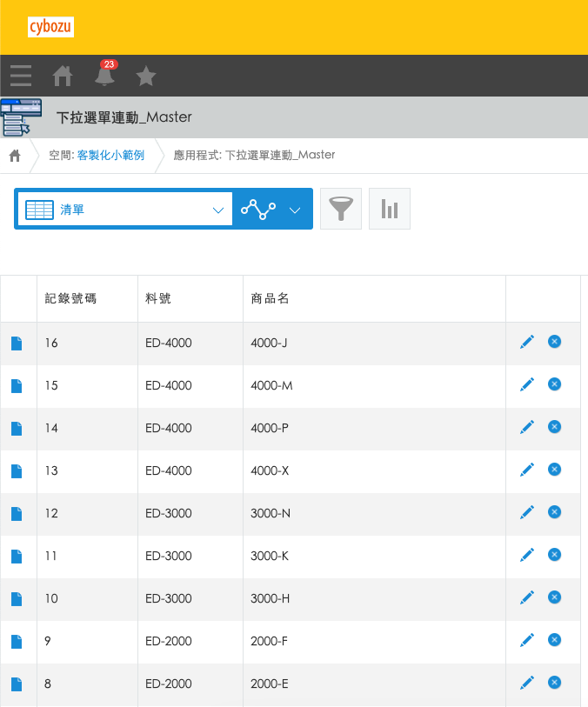Expand the 清單 view dropdown
588x707 pixels.
click(x=125, y=210)
